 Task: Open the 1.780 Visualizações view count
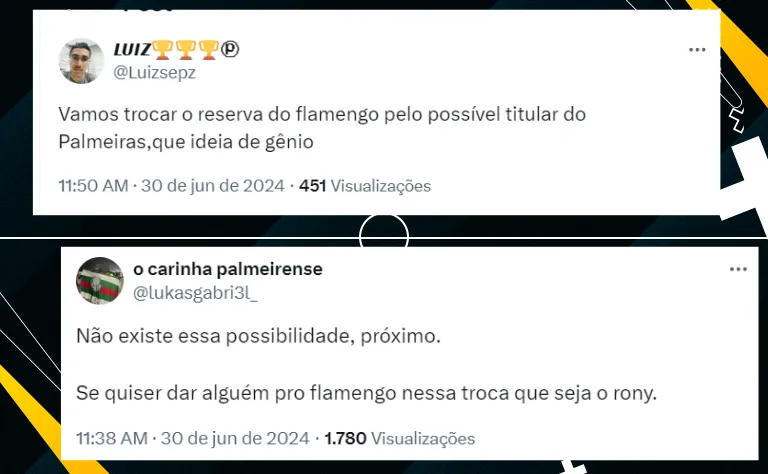click(x=399, y=438)
